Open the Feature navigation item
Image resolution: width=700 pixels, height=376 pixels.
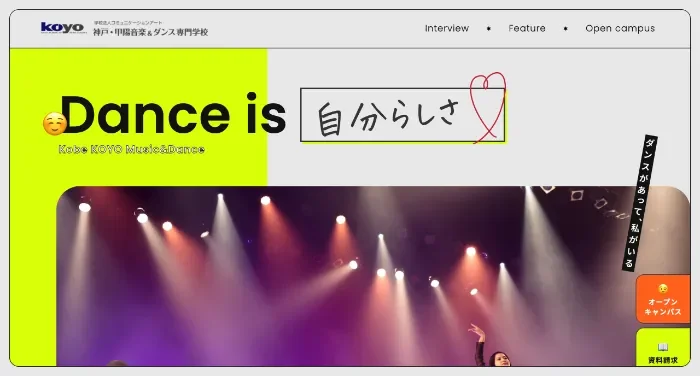coord(527,28)
